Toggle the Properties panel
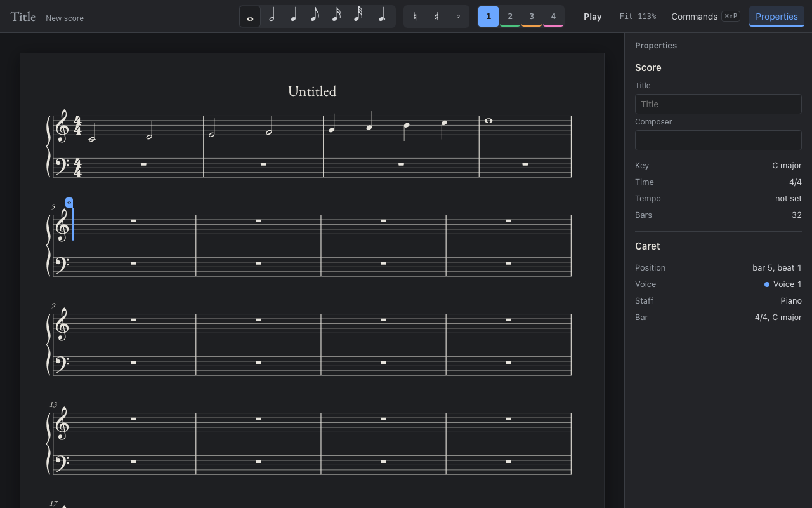This screenshot has height=508, width=812. click(776, 17)
